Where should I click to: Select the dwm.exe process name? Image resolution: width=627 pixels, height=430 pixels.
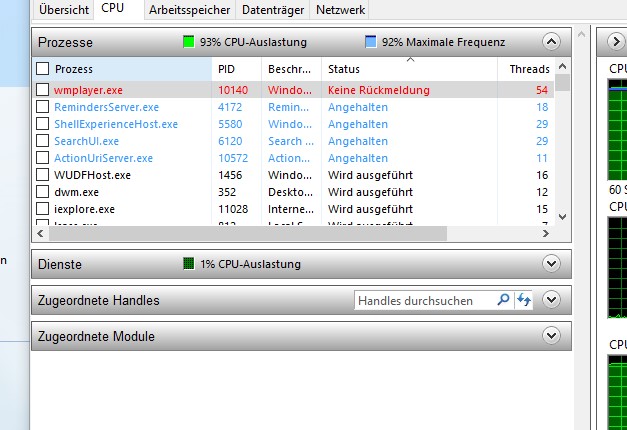(x=76, y=192)
